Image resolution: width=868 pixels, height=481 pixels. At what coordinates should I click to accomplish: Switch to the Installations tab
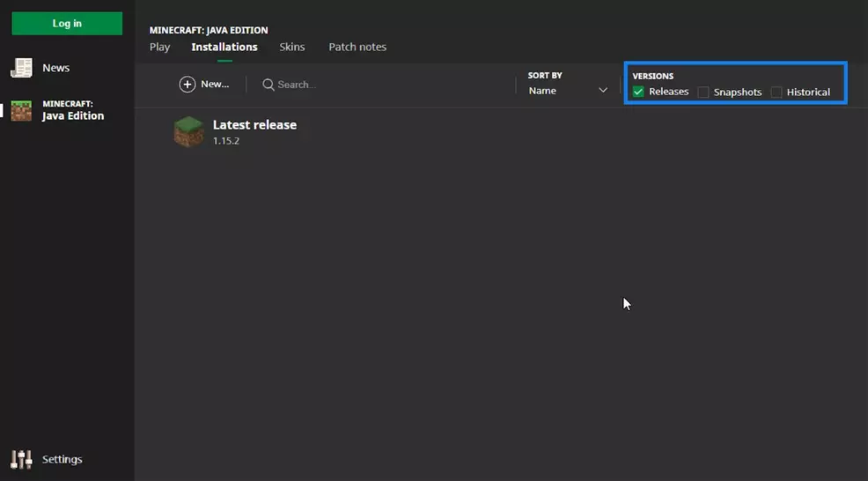pos(224,47)
